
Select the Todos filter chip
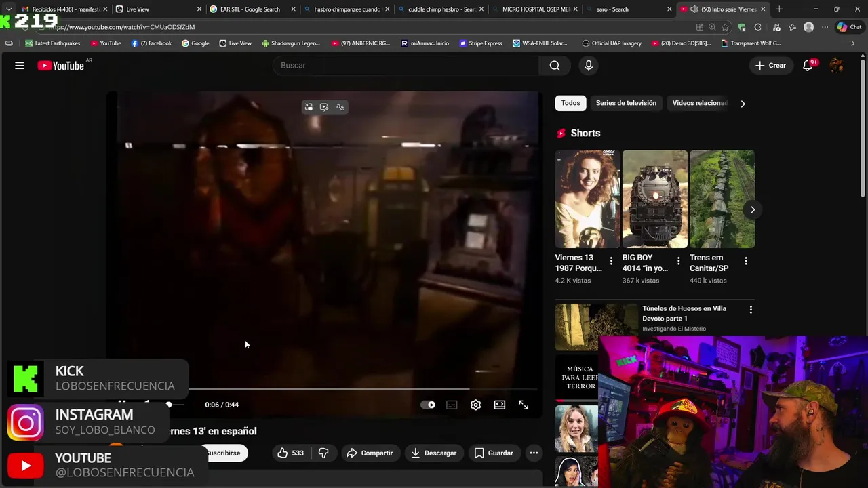pyautogui.click(x=571, y=103)
